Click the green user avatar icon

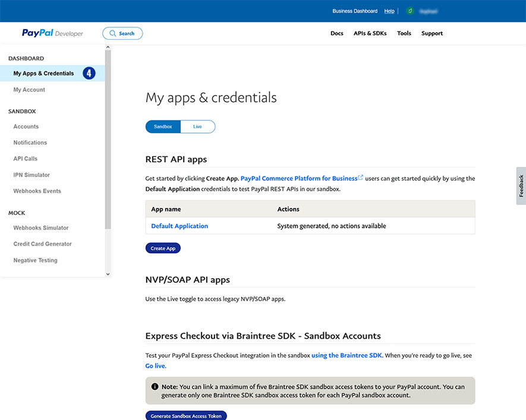410,11
